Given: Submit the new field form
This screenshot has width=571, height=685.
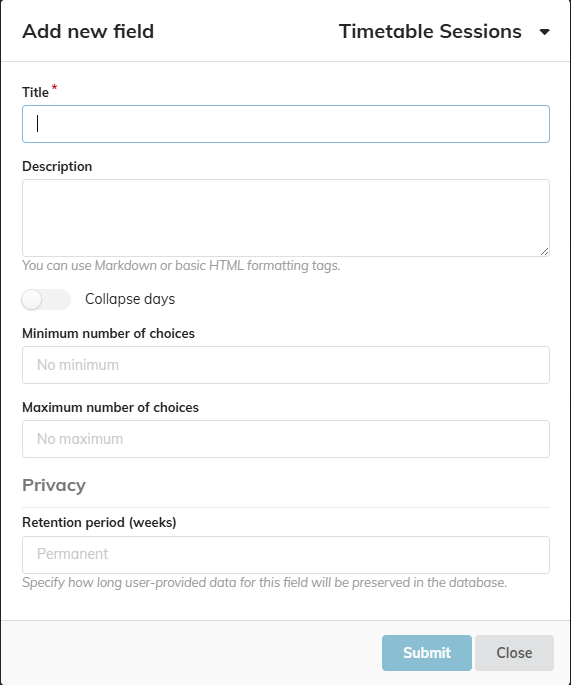Looking at the screenshot, I should click(427, 653).
